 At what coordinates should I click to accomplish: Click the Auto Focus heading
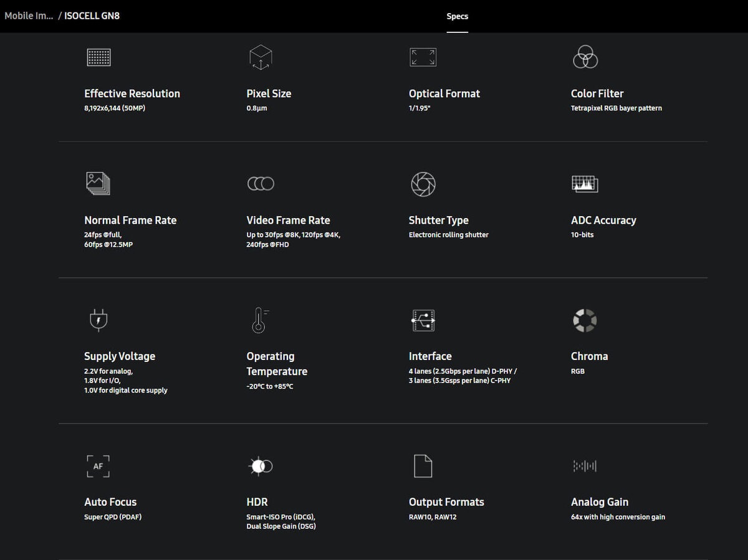coord(110,502)
